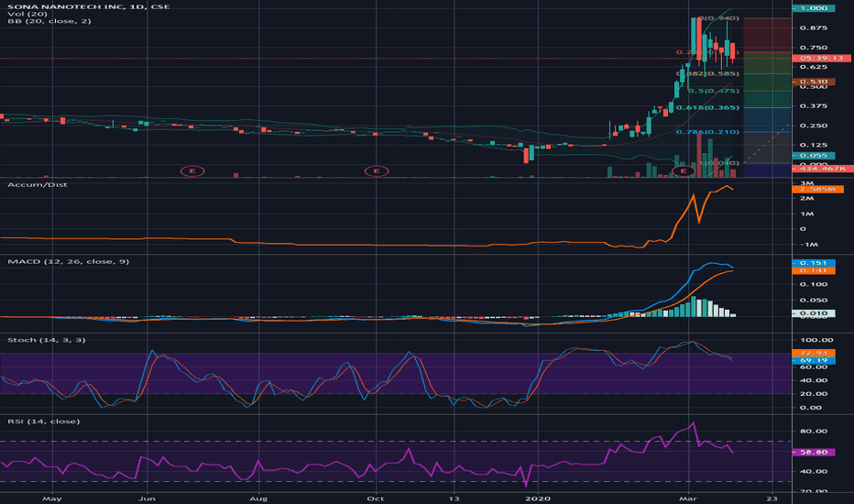Open the earnings E marker near Oct

(377, 171)
